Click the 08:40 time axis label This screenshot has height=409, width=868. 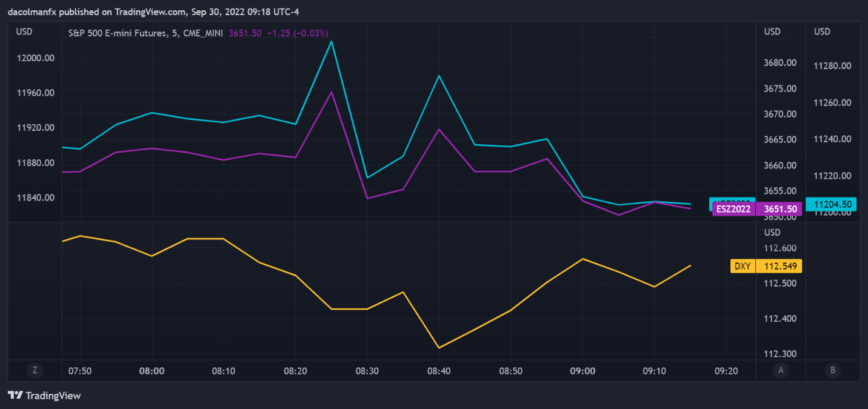click(x=439, y=370)
